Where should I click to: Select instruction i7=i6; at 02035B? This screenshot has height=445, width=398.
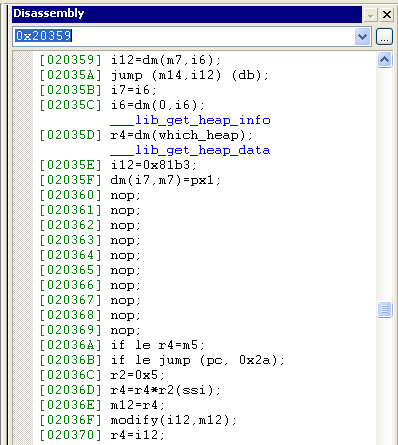click(x=133, y=90)
